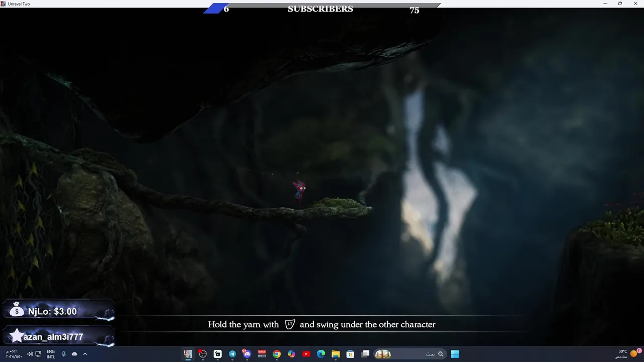
Task: Open Discord from the taskbar
Action: (x=247, y=354)
